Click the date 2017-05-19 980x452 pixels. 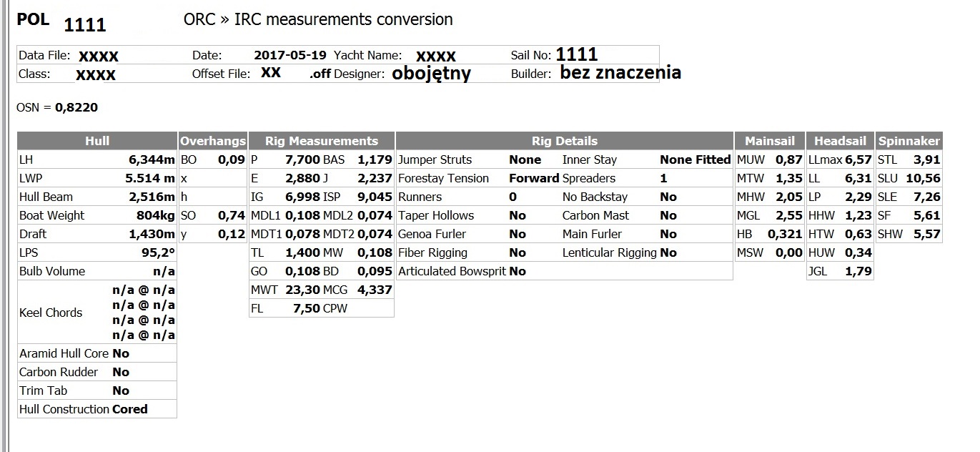(290, 55)
